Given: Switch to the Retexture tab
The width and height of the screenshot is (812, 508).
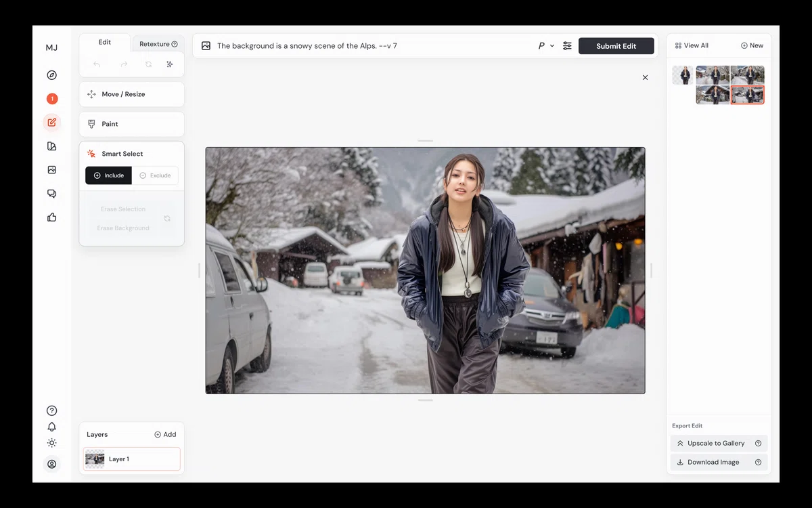Looking at the screenshot, I should (158, 44).
